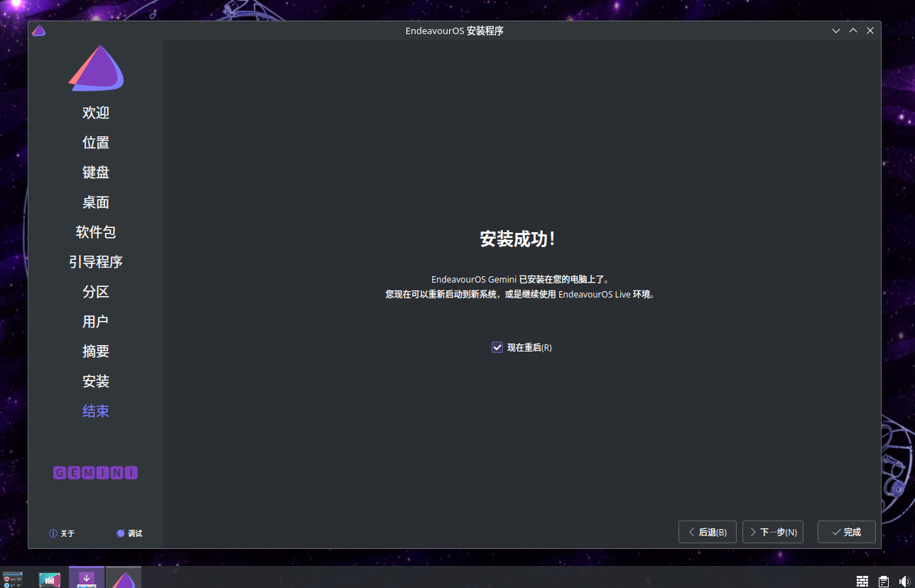Screen dimensions: 915x588
Task: Select the 摘要 step in sidebar
Action: pos(96,352)
